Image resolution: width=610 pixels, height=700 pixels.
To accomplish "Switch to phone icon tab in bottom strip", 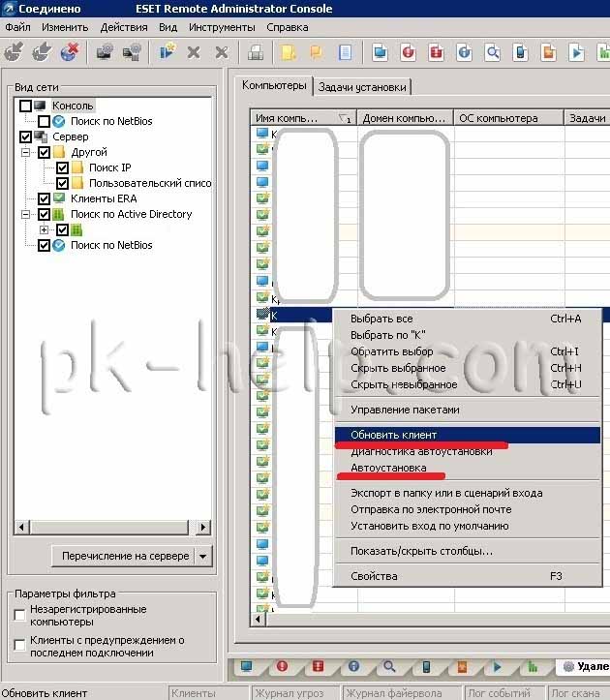I will [x=426, y=666].
